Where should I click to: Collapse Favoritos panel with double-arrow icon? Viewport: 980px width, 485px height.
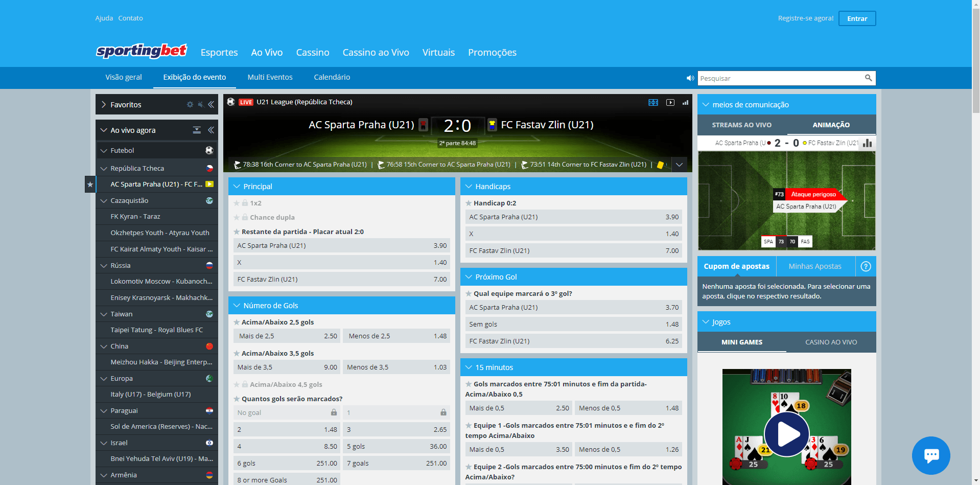(211, 104)
